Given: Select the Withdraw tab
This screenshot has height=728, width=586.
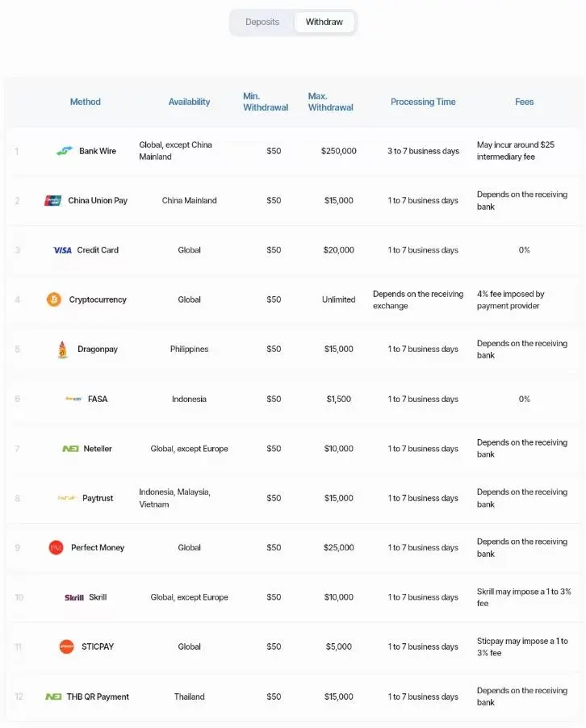Looking at the screenshot, I should 324,22.
